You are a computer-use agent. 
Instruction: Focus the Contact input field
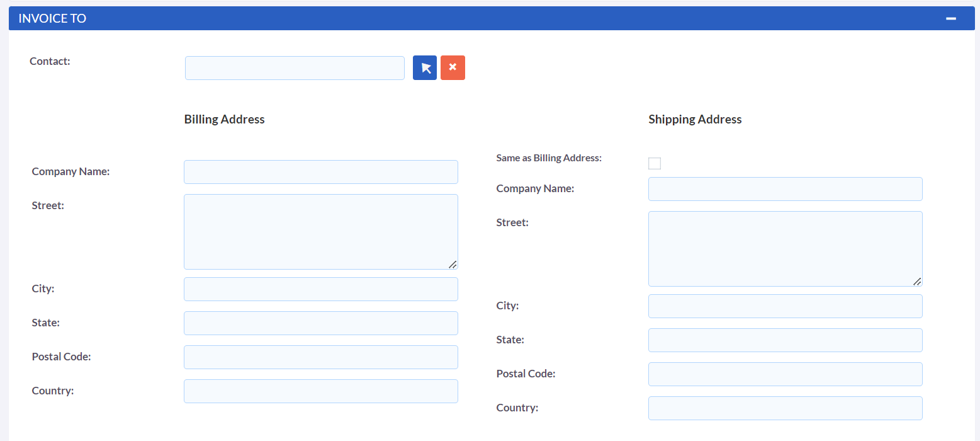coord(295,68)
